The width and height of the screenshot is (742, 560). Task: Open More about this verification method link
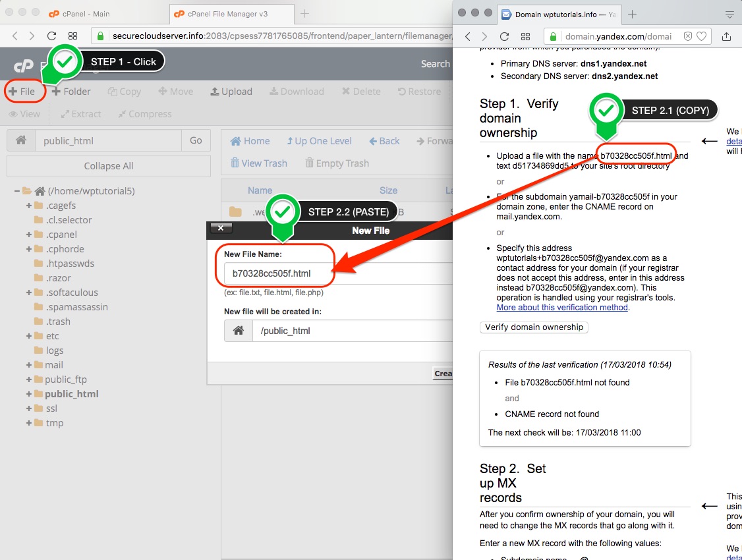562,308
